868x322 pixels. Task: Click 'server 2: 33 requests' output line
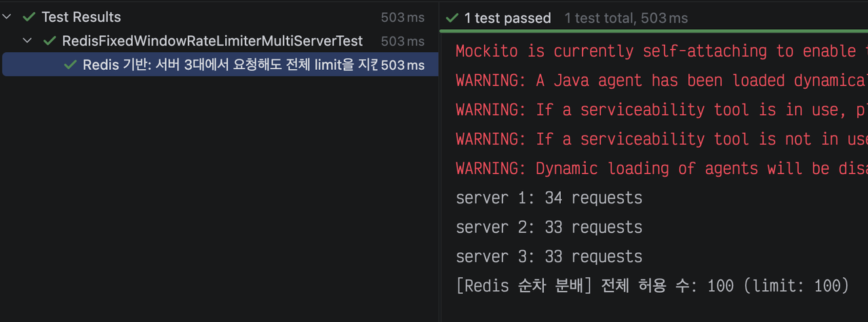point(549,227)
